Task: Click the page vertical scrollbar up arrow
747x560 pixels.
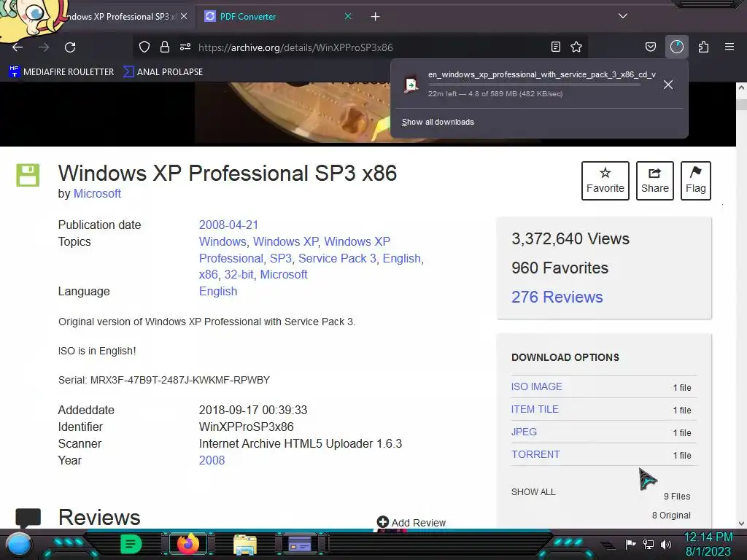Action: (741, 87)
